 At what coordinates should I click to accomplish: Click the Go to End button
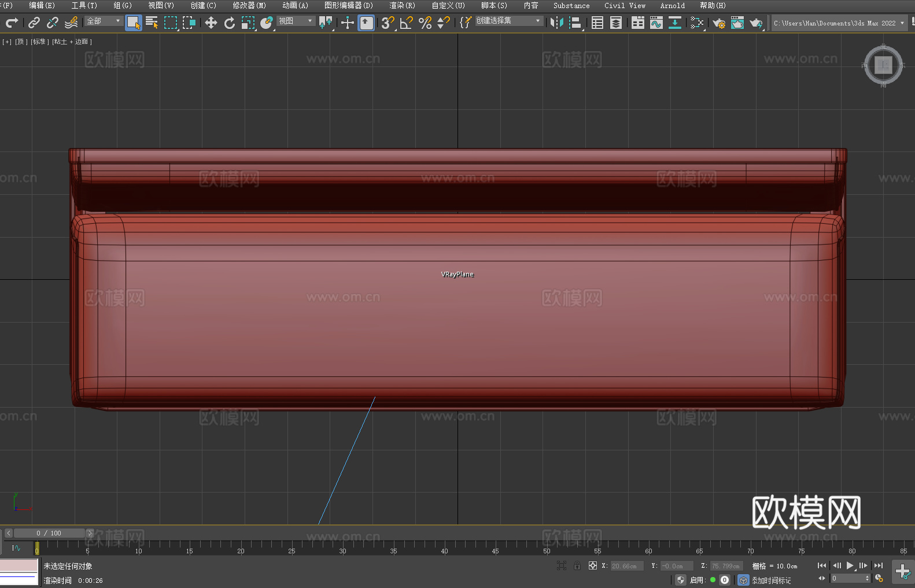point(879,565)
